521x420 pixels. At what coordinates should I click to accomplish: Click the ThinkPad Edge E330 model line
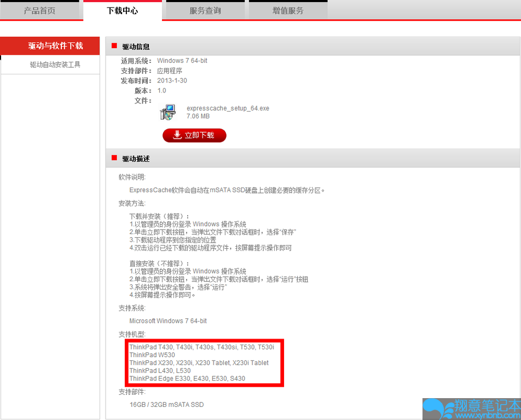(x=187, y=378)
